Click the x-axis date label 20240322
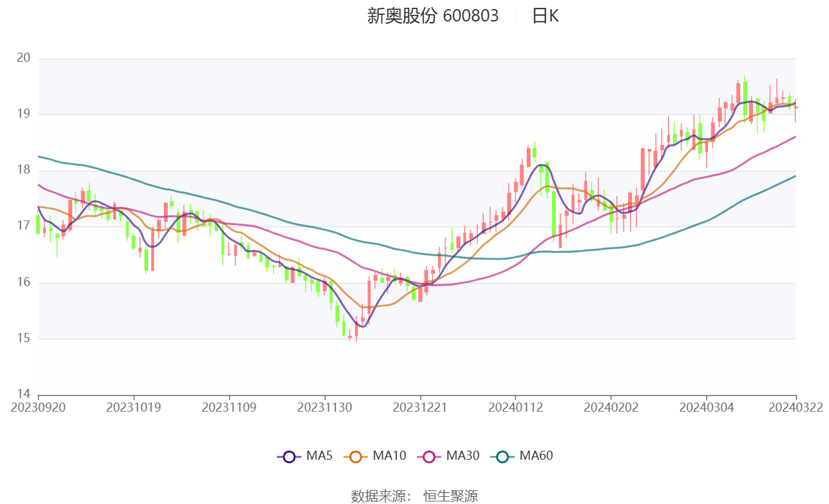The width and height of the screenshot is (829, 504). (x=796, y=408)
